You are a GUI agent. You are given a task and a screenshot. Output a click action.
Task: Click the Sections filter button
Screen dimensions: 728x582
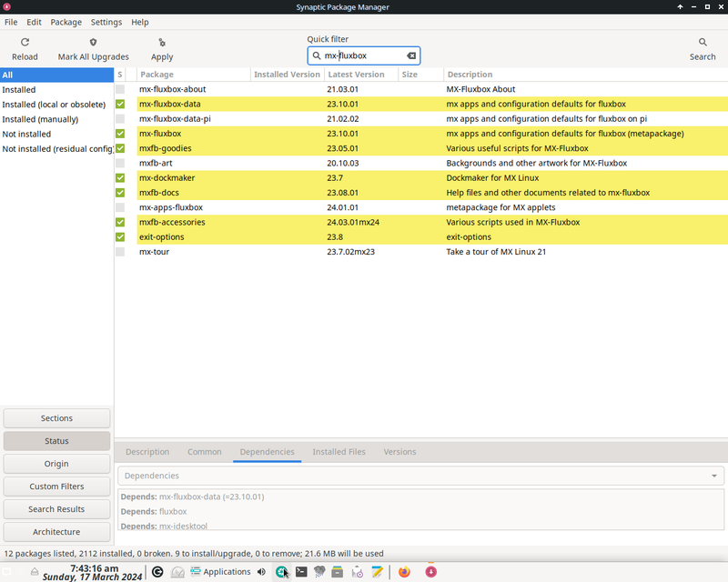pyautogui.click(x=56, y=418)
